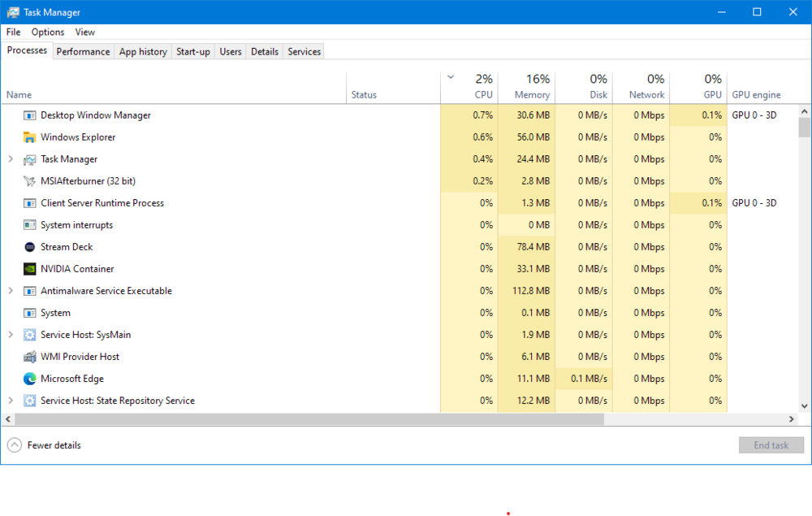Click the WMI Provider Host icon
This screenshot has width=812, height=516.
click(31, 356)
